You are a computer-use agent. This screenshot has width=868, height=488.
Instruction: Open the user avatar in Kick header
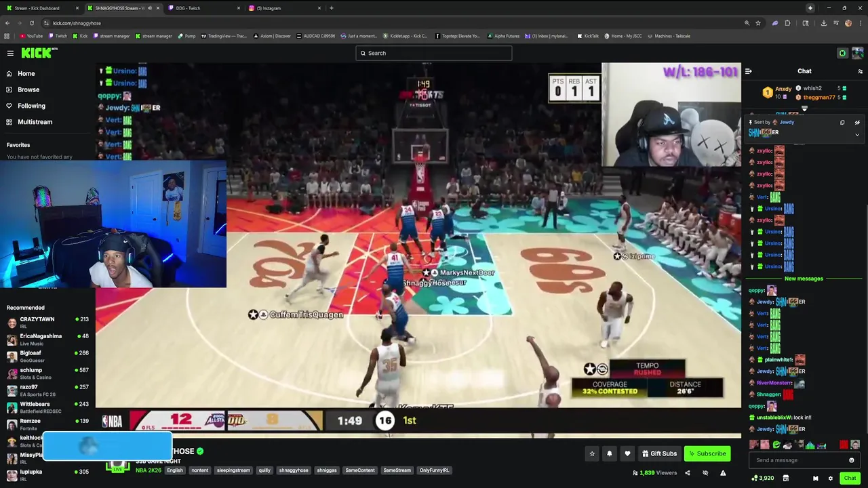point(857,53)
